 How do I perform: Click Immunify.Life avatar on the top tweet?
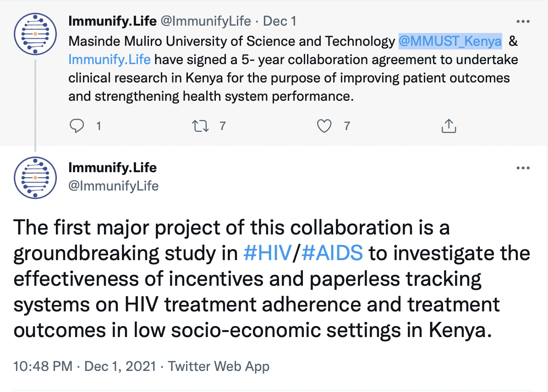[35, 35]
